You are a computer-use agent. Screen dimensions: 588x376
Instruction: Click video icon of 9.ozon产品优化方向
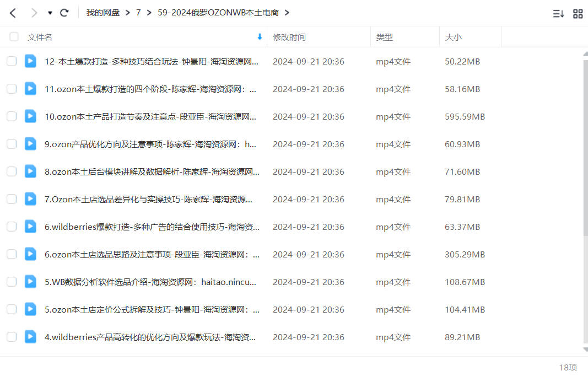[30, 144]
